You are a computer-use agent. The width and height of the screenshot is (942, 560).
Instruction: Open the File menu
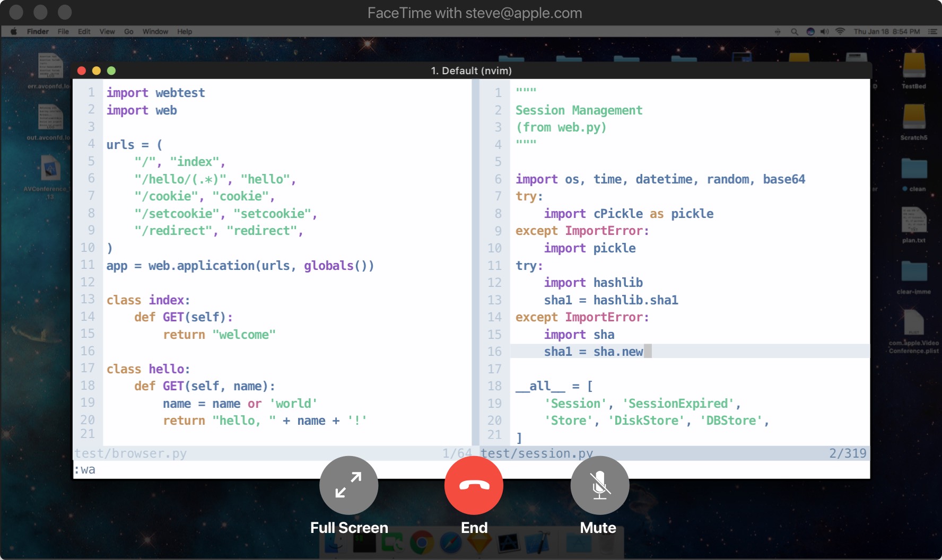coord(63,31)
